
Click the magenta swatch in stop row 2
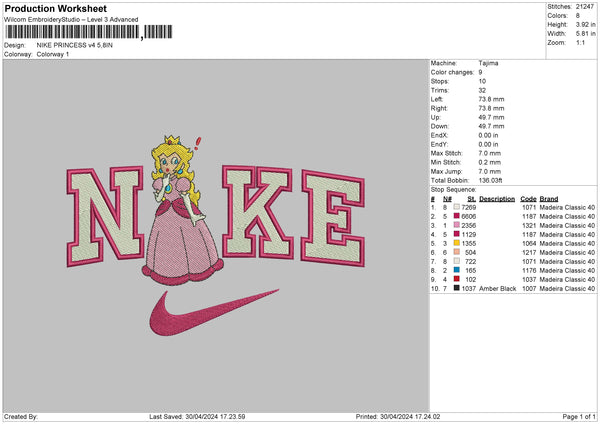click(x=457, y=216)
